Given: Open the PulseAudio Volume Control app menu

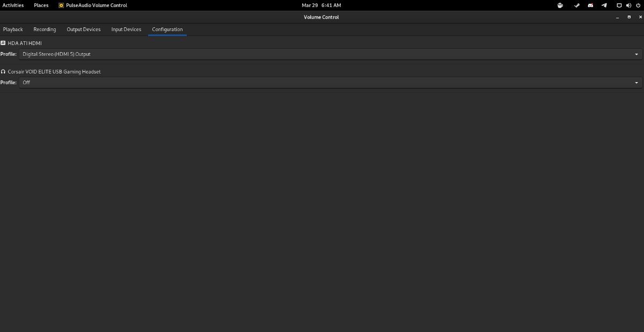Looking at the screenshot, I should pyautogui.click(x=93, y=5).
